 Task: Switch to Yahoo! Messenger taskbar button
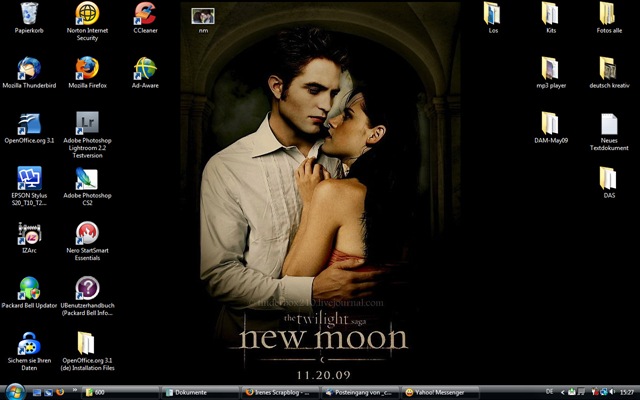point(440,392)
